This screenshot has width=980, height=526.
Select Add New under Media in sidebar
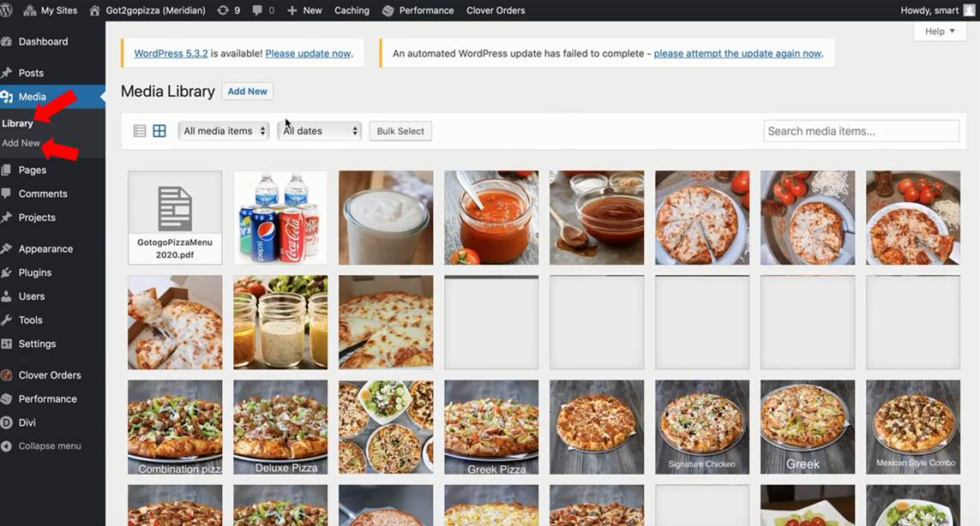(21, 142)
